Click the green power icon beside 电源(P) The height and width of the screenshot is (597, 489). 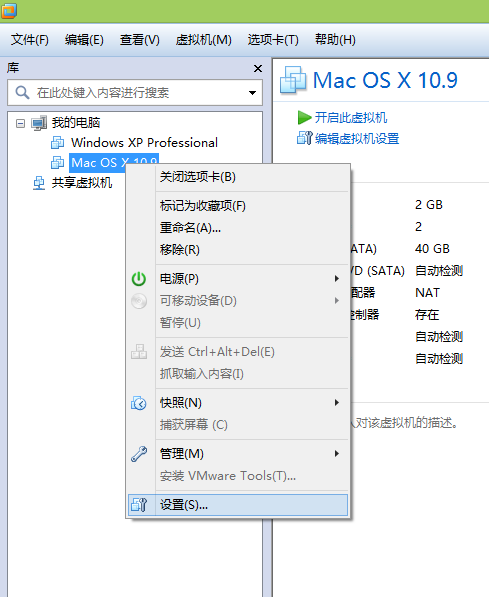click(x=139, y=279)
